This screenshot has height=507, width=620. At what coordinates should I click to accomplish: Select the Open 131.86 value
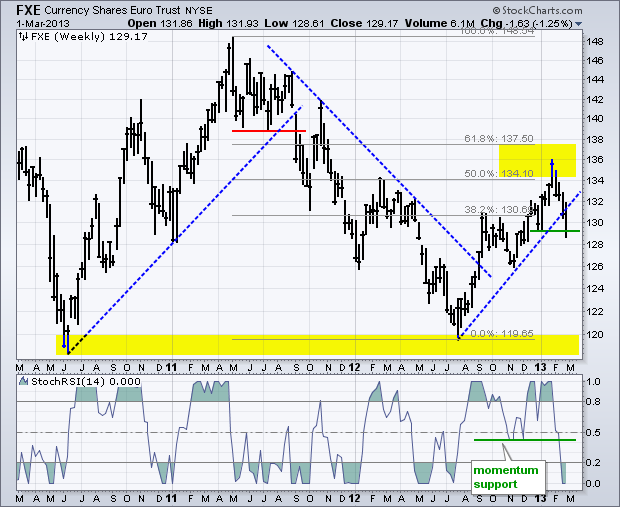click(160, 23)
